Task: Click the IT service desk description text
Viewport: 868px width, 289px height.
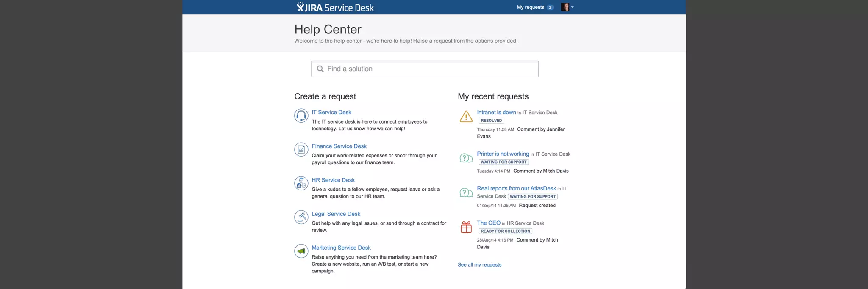Action: 370,125
